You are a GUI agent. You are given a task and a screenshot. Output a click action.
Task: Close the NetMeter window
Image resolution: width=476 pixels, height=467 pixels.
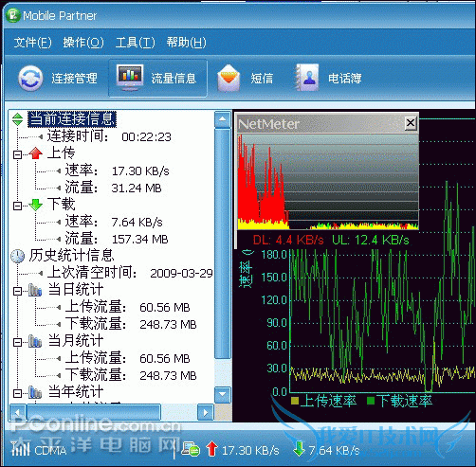click(x=411, y=122)
